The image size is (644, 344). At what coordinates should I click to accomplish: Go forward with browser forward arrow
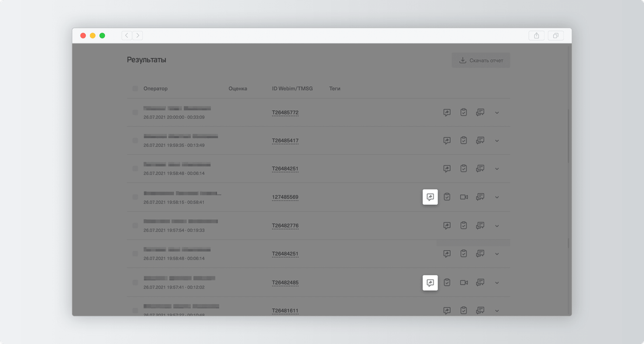pos(138,36)
